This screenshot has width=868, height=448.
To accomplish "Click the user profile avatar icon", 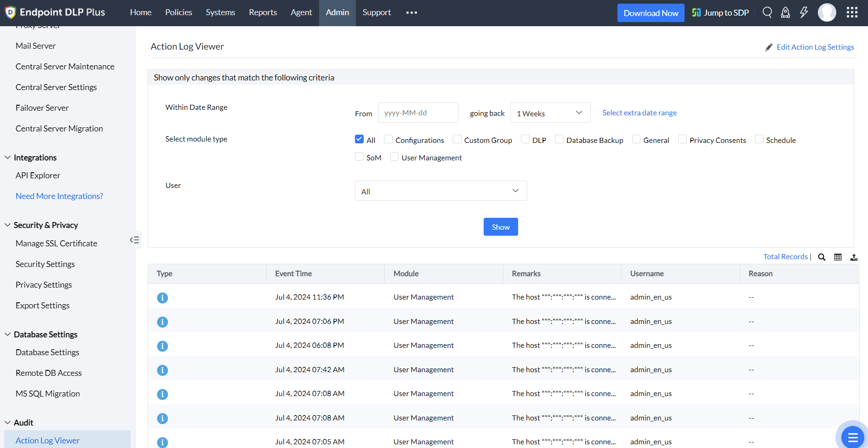I will [x=827, y=12].
